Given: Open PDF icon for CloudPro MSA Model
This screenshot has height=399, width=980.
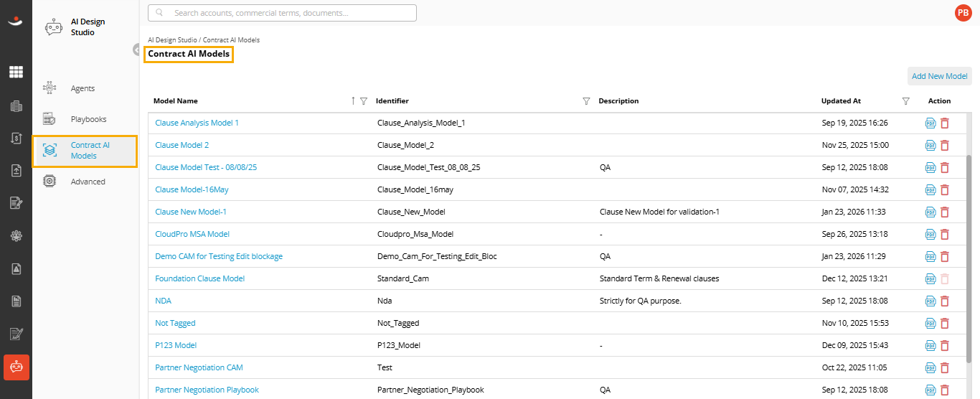Looking at the screenshot, I should click(930, 234).
